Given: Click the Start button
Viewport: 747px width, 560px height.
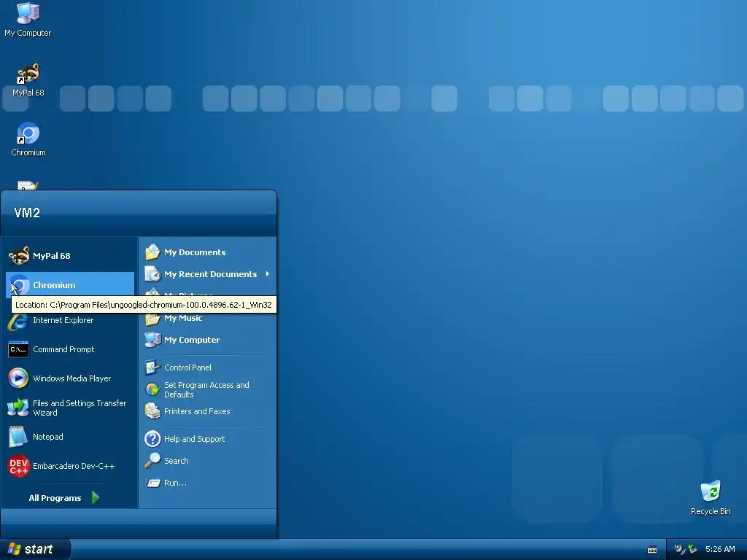Looking at the screenshot, I should (x=35, y=550).
